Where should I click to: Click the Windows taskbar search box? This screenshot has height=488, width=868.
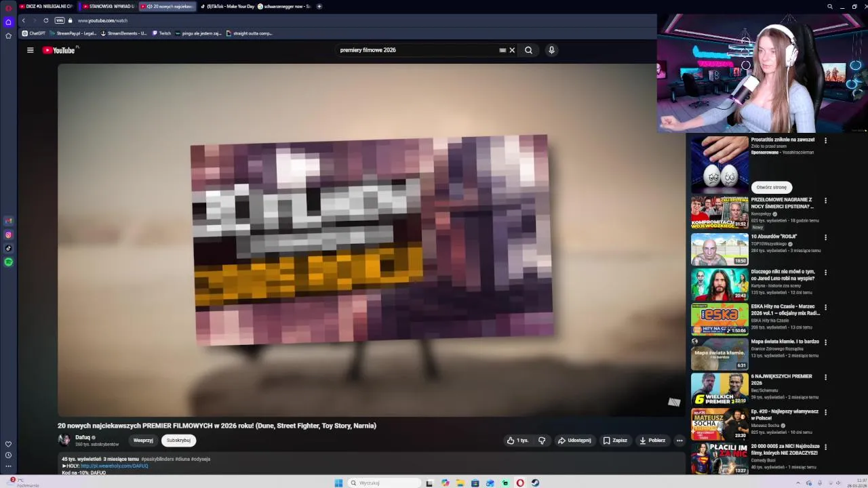point(383,483)
